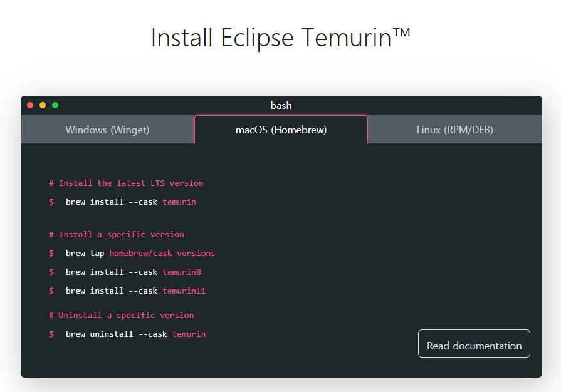This screenshot has height=392, width=561.
Task: Click the red dot in terminal title bar
Action: pyautogui.click(x=30, y=105)
